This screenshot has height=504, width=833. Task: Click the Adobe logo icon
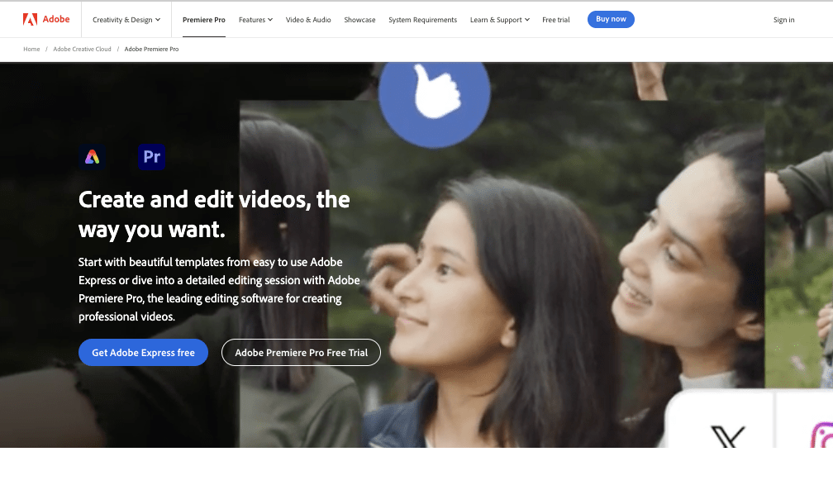(x=30, y=20)
